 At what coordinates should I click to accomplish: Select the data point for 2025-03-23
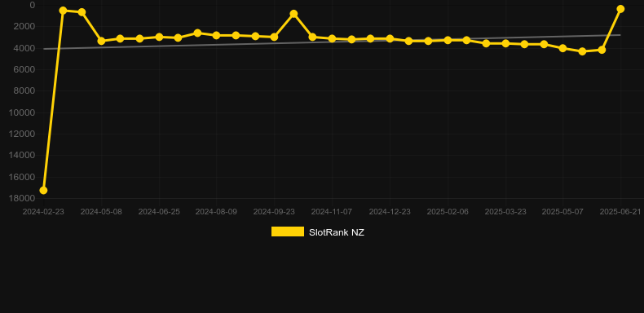505,43
